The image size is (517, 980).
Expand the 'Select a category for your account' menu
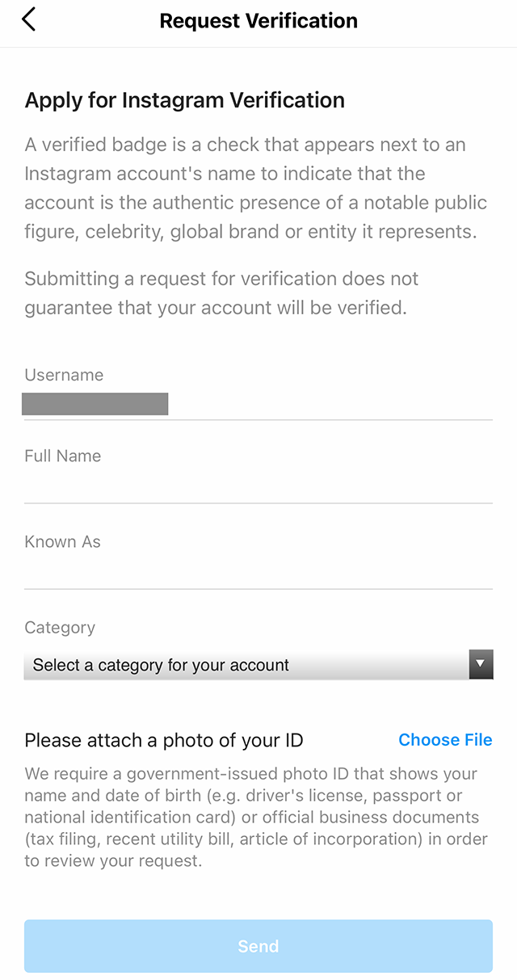pyautogui.click(x=258, y=664)
